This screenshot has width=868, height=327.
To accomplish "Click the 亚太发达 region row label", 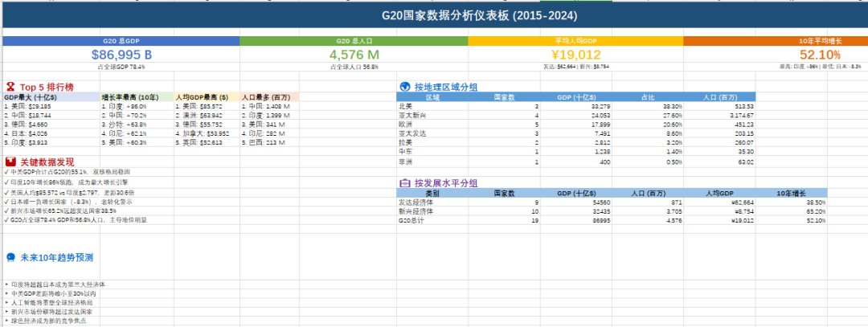I will (x=410, y=133).
